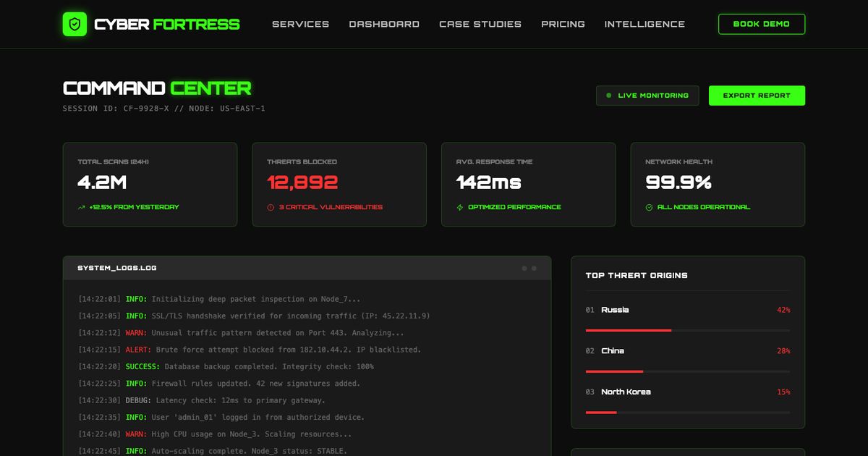Viewport: 868px width, 456px height.
Task: Click the alert icon beside 3 Critical Vulnerabilities
Action: (271, 208)
